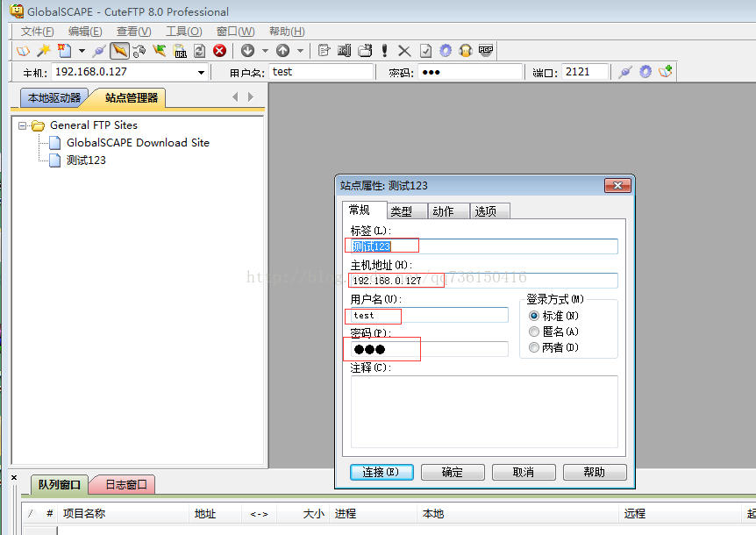The image size is (756, 535).
Task: Switch to the 本地驱动器 tab
Action: tap(54, 98)
